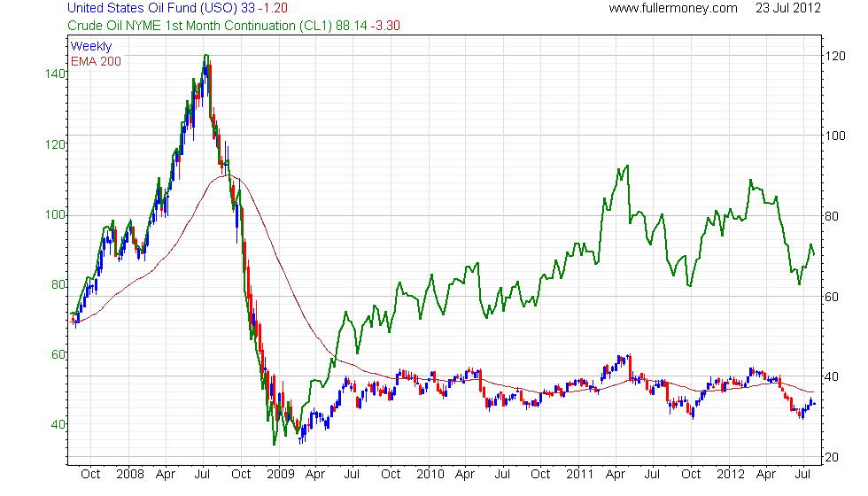The width and height of the screenshot is (868, 496).
Task: Click the United States Oil Fund (USO) title
Action: click(x=177, y=8)
